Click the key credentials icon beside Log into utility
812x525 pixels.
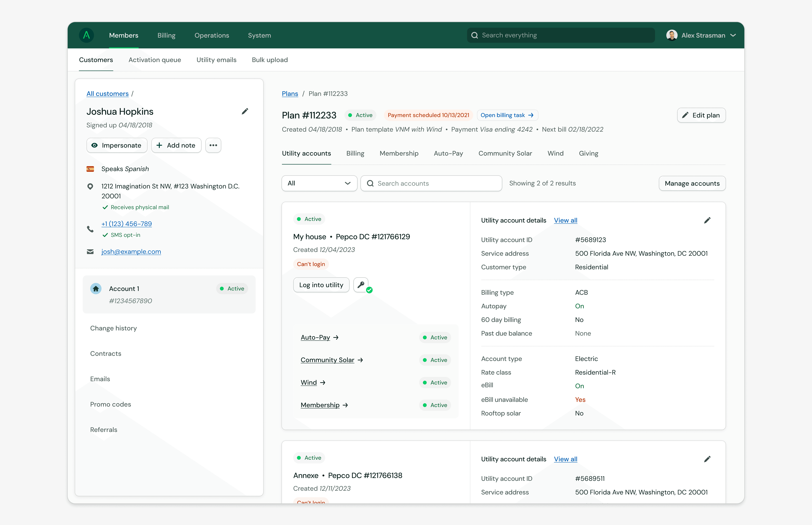[361, 285]
